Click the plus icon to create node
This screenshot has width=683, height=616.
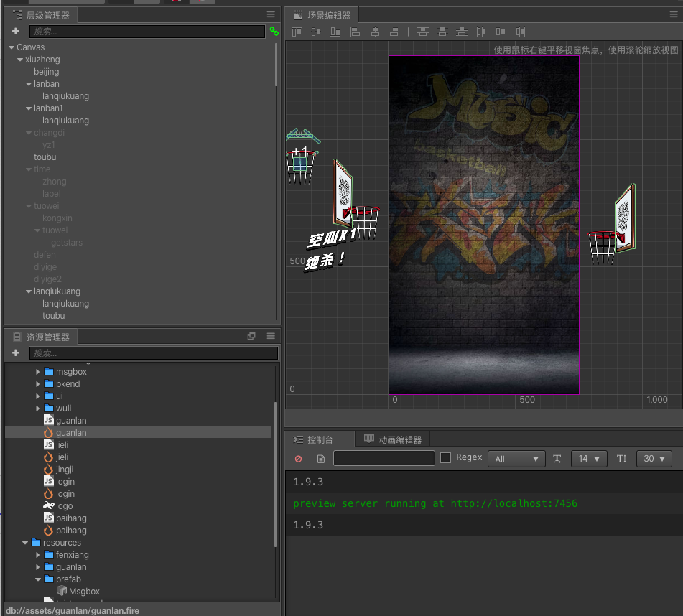tap(16, 32)
